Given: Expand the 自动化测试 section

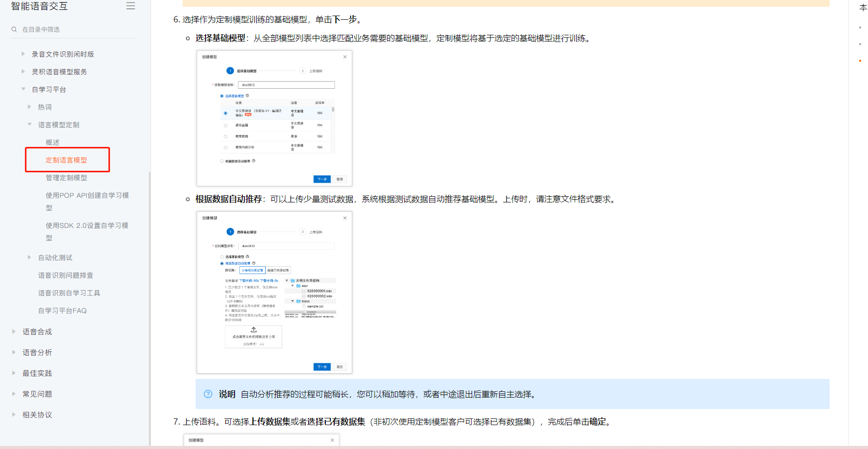Looking at the screenshot, I should click(29, 257).
